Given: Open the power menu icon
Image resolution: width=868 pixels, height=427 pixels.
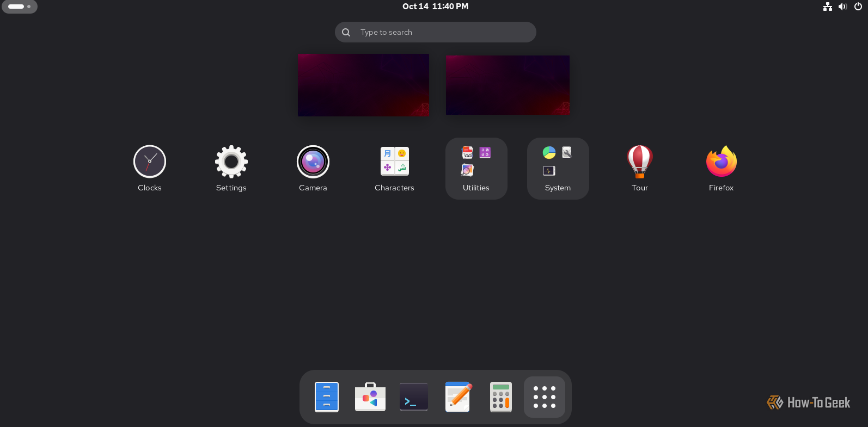Looking at the screenshot, I should [x=858, y=7].
